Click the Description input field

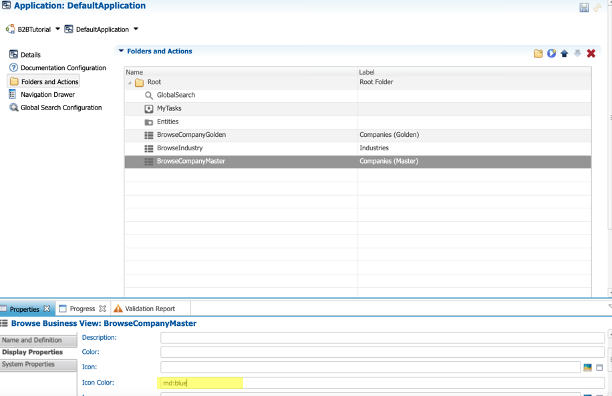pos(382,338)
